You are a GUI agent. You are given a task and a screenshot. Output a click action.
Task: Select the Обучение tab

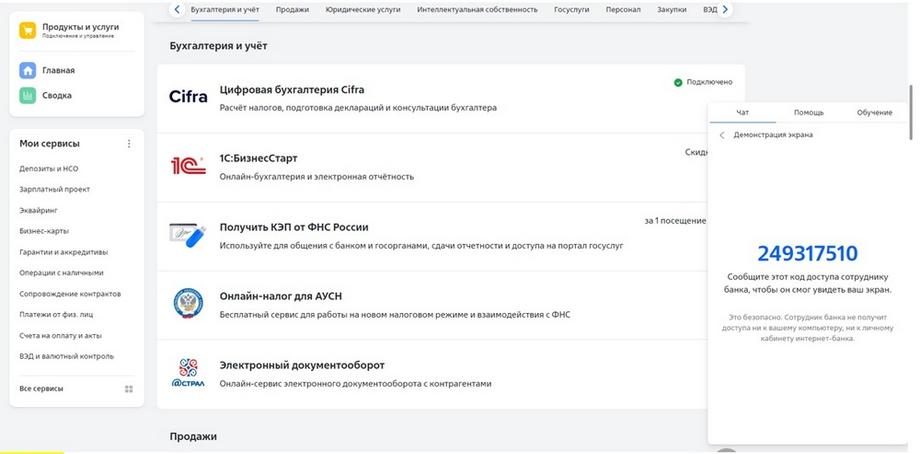coord(874,112)
